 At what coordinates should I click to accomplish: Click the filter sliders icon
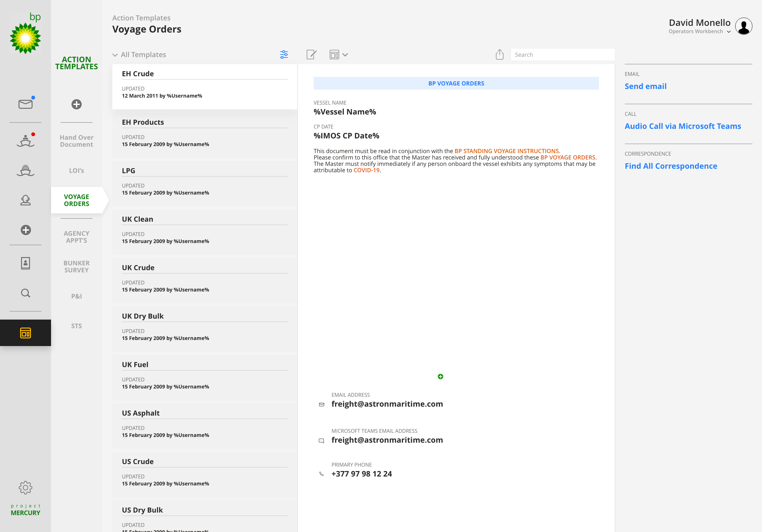[284, 55]
